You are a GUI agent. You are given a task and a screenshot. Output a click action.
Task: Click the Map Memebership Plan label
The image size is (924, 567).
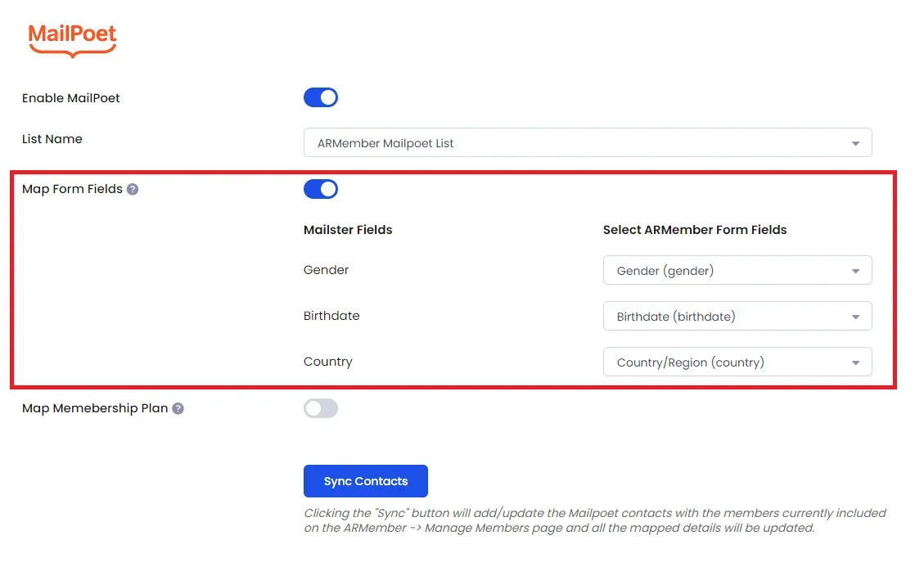95,408
